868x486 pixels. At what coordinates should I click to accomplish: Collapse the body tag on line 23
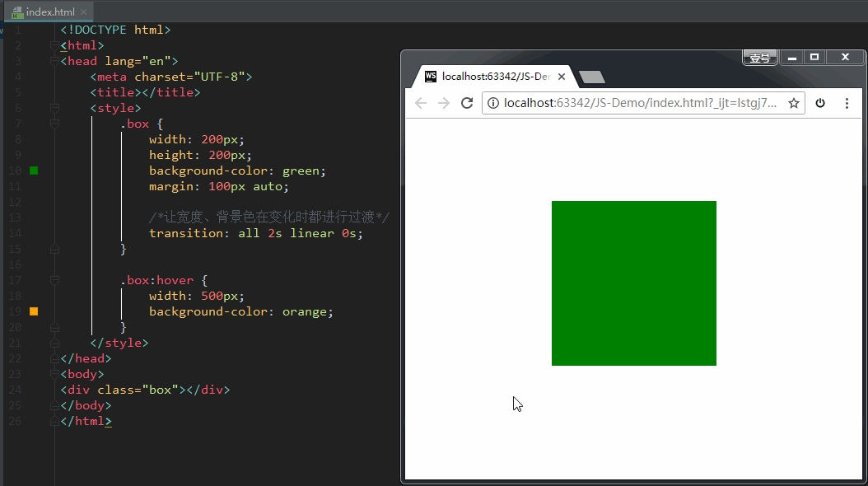click(54, 374)
